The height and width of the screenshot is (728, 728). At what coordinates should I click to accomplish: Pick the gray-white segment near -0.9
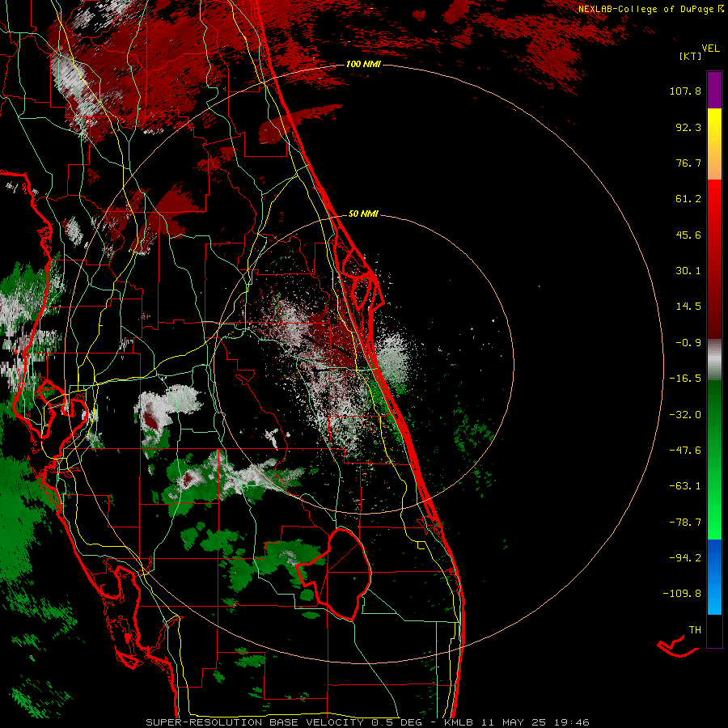point(714,360)
